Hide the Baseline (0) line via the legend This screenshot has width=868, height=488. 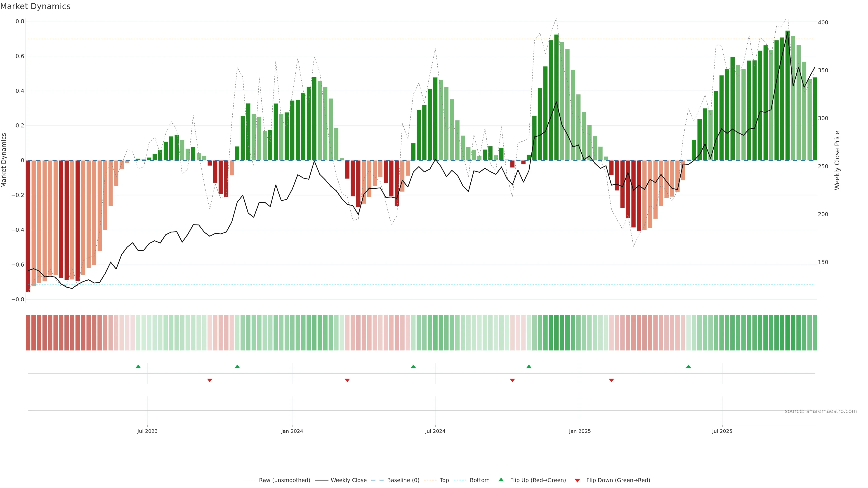tap(403, 480)
